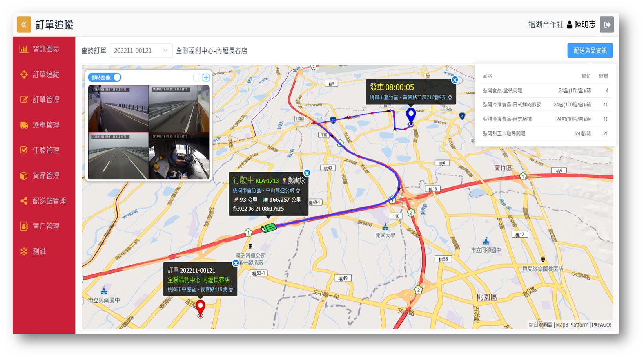Click the 數量 column header
Viewport: 644px width, 359px height.
604,76
